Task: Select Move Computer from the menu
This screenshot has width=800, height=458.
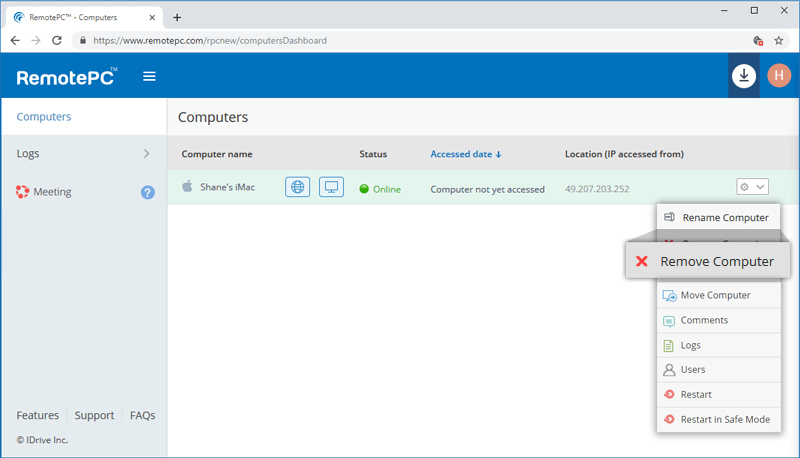Action: [718, 295]
